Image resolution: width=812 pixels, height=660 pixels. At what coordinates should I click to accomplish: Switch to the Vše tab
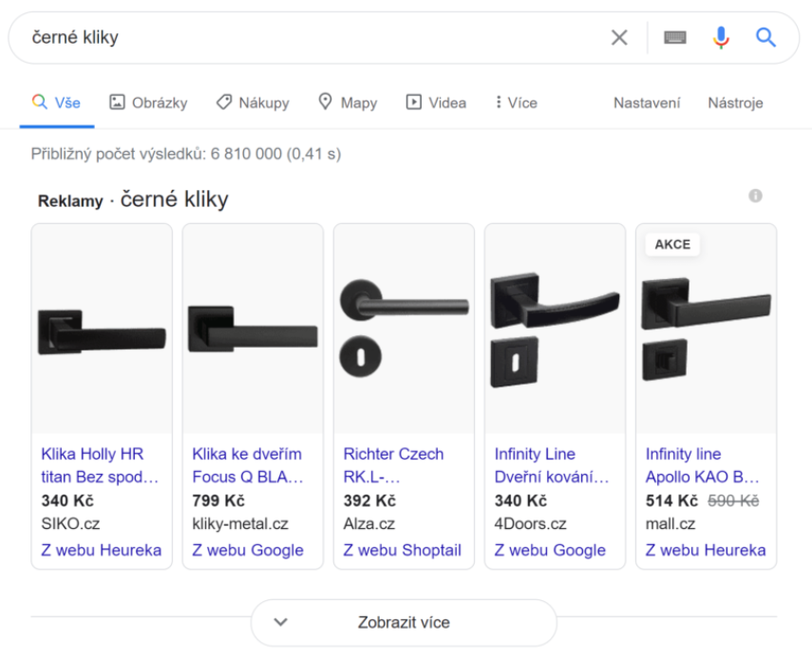(x=56, y=103)
